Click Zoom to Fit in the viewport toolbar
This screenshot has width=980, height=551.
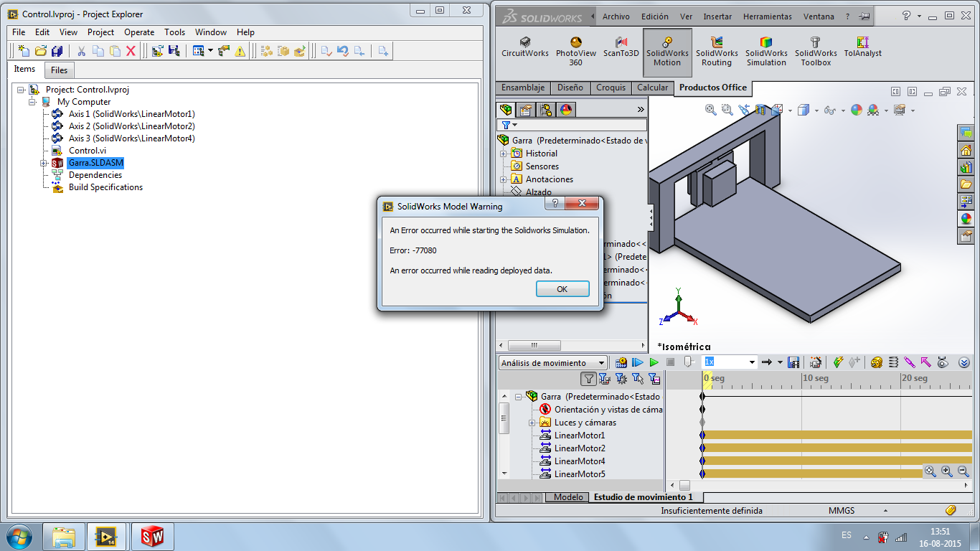click(710, 110)
